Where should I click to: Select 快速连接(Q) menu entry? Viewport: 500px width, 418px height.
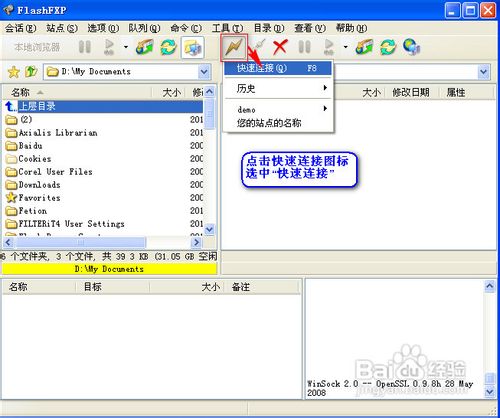click(x=278, y=68)
